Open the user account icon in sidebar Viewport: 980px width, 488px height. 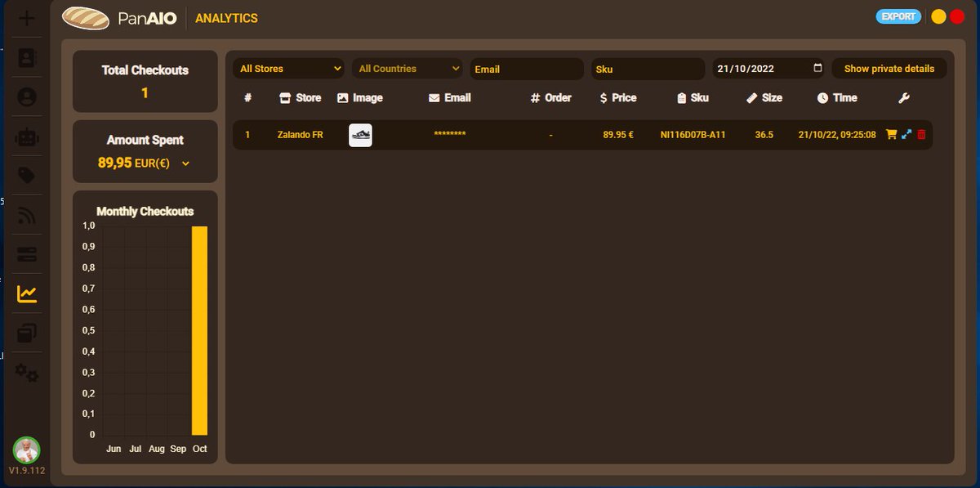coord(27,97)
